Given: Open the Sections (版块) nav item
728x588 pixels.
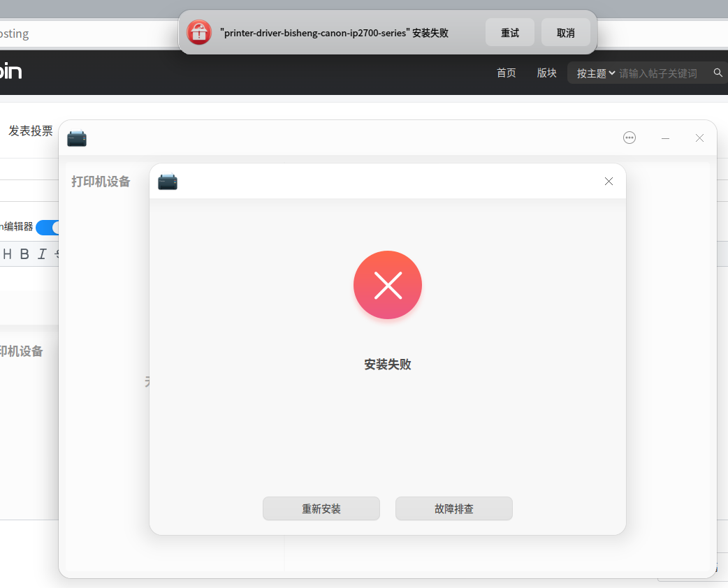Looking at the screenshot, I should click(x=546, y=73).
